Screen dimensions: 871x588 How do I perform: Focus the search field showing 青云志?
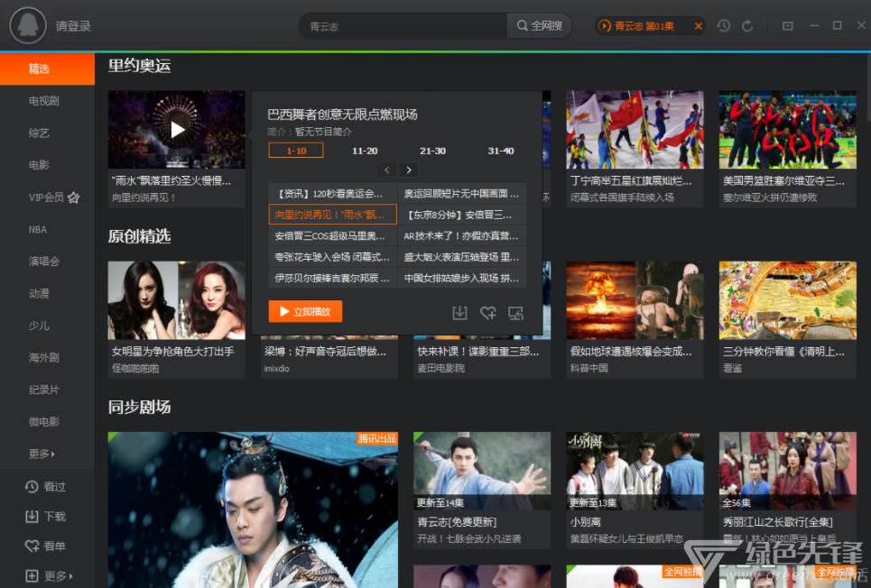click(403, 26)
